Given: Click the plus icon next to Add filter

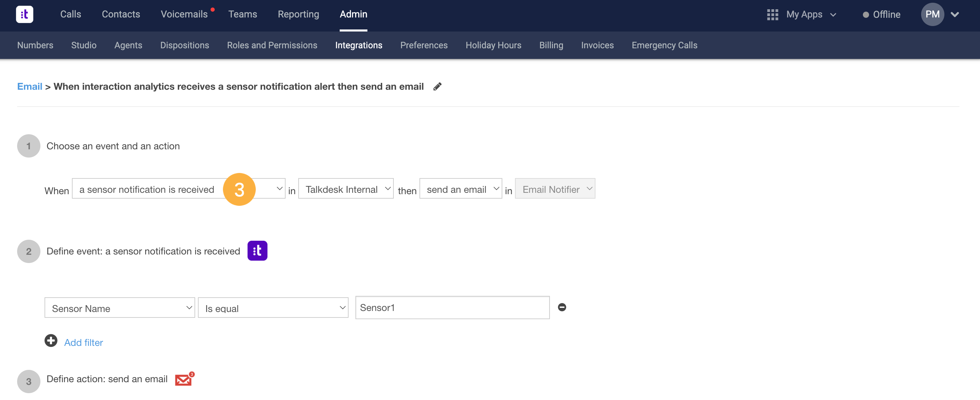Looking at the screenshot, I should tap(51, 341).
